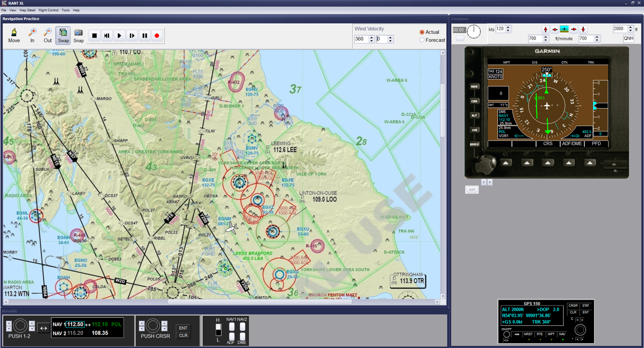This screenshot has width=644, height=348.
Task: Increase left 700 ft/minute spinner
Action: pyautogui.click(x=546, y=37)
